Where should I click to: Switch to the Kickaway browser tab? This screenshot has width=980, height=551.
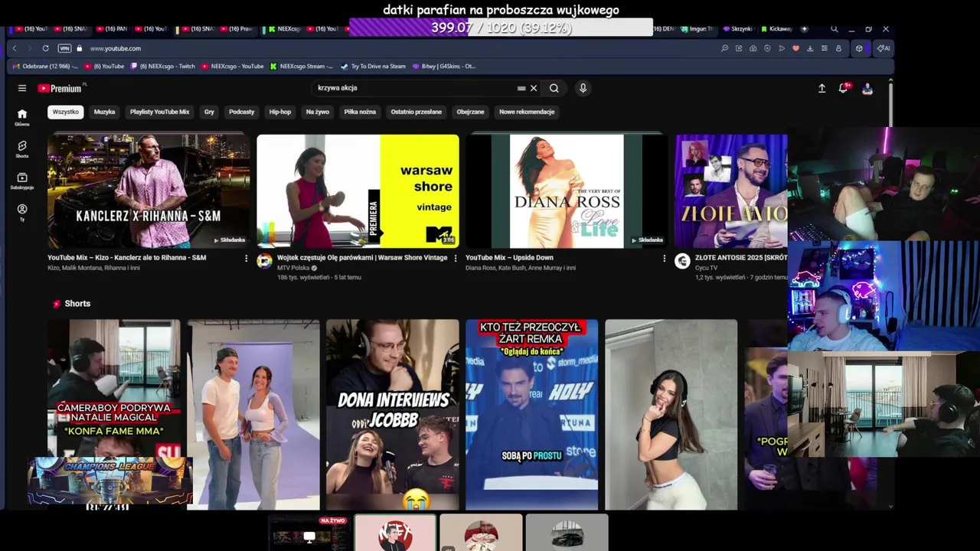click(x=776, y=29)
